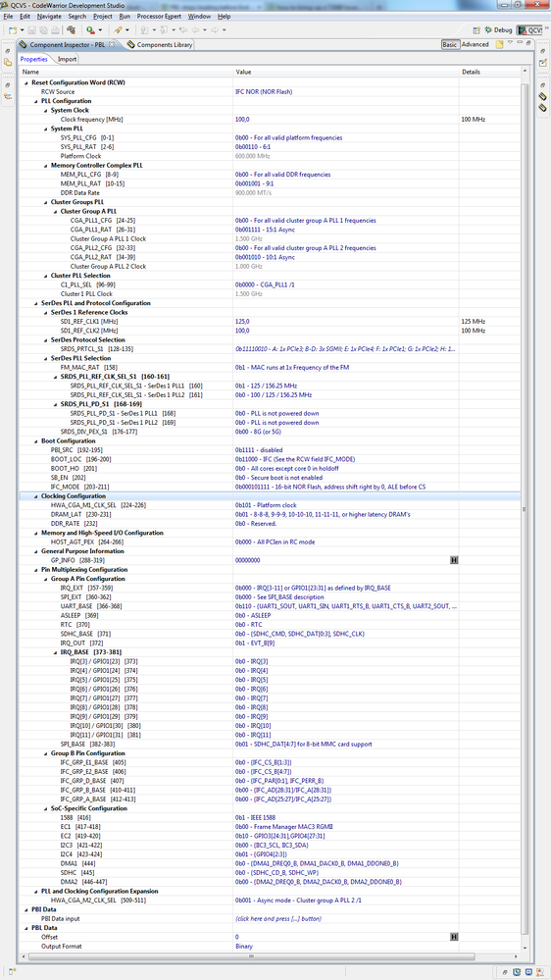Viewport: 551px width, 980px height.
Task: Click the Save toolbar icon
Action: pyautogui.click(x=31, y=30)
